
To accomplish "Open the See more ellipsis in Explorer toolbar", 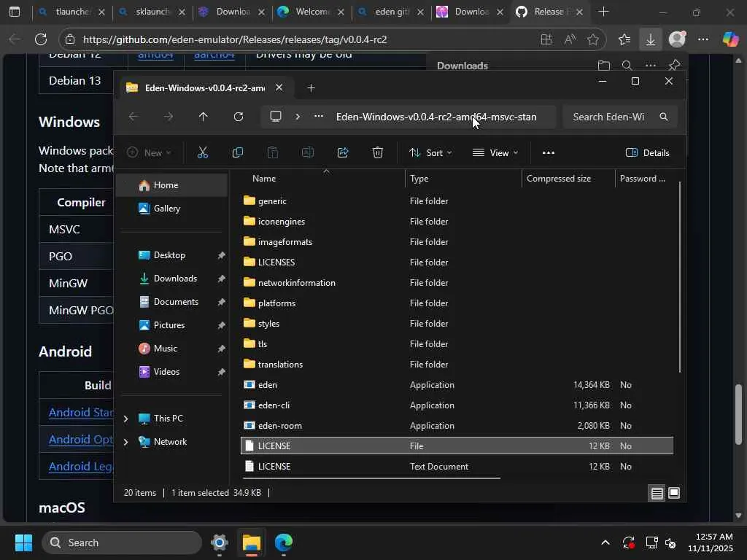I will [x=549, y=153].
